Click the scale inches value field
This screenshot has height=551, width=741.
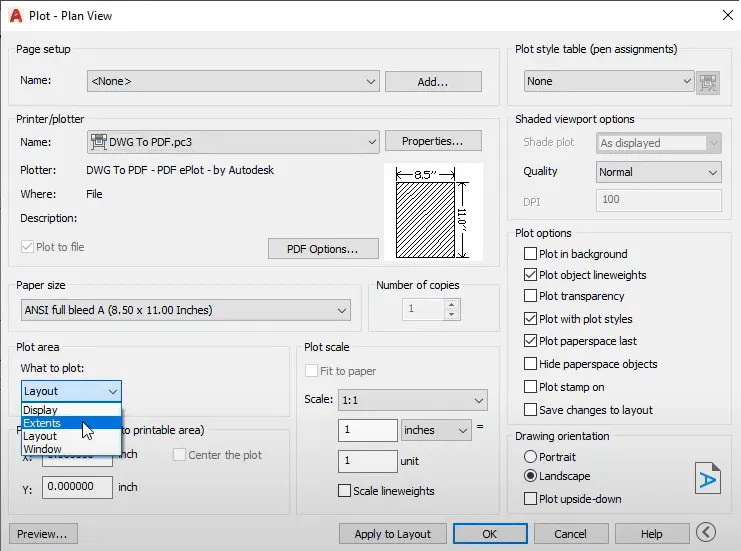pyautogui.click(x=368, y=430)
